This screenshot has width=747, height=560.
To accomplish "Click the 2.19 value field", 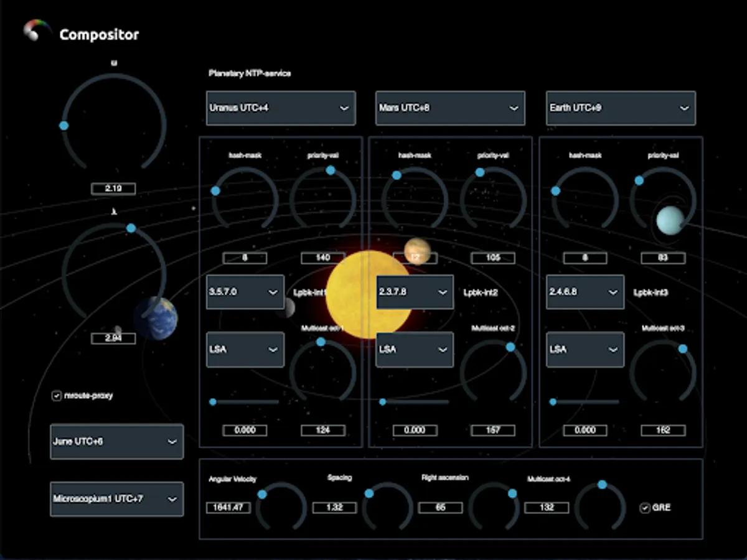I will coord(113,189).
